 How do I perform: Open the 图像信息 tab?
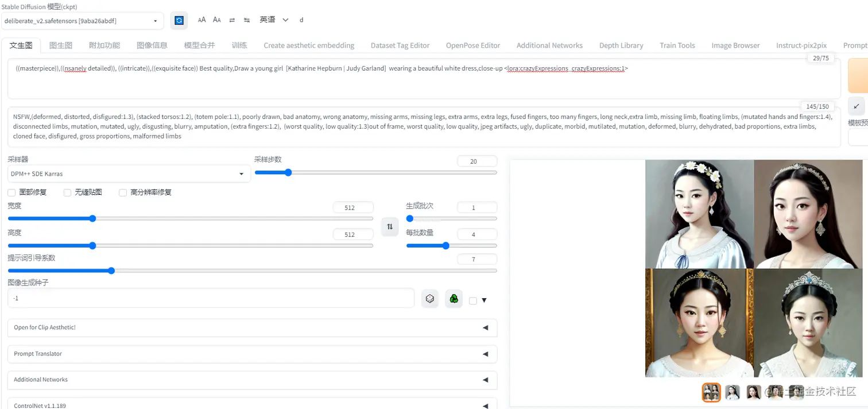[152, 45]
